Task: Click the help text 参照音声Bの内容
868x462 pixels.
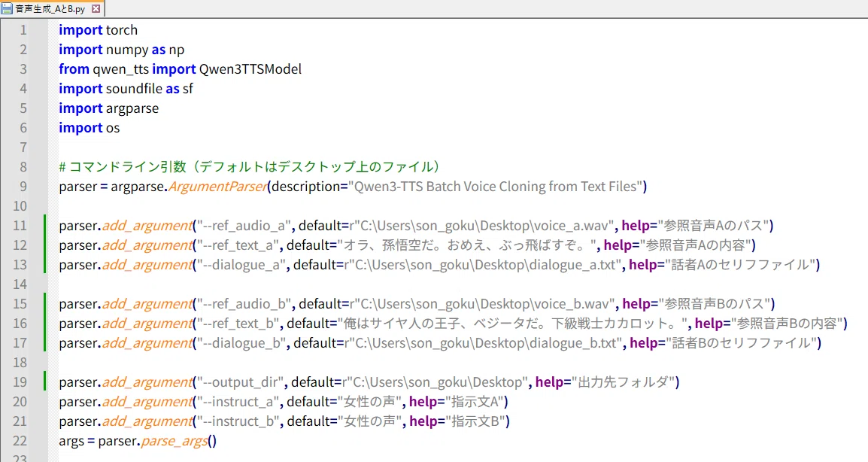Action: click(x=787, y=324)
